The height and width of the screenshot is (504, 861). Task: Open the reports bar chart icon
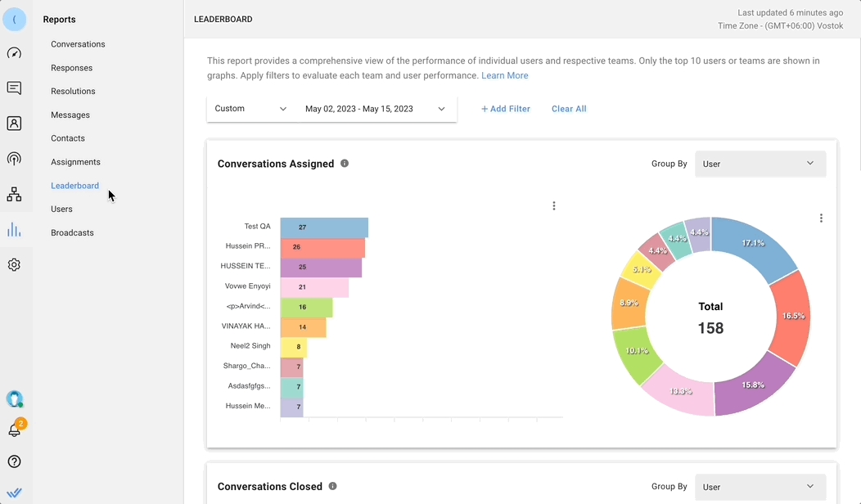[x=14, y=230]
